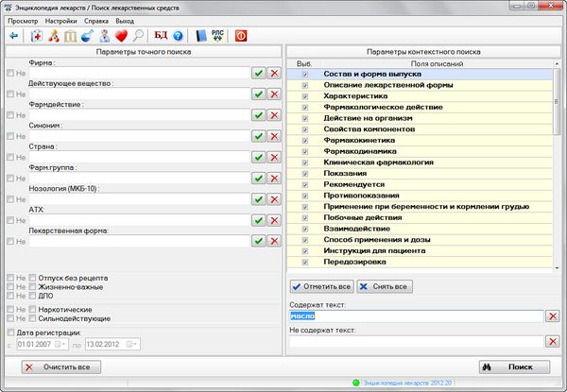The height and width of the screenshot is (392, 567).
Task: Click the magnifying glass search icon
Action: (x=138, y=35)
